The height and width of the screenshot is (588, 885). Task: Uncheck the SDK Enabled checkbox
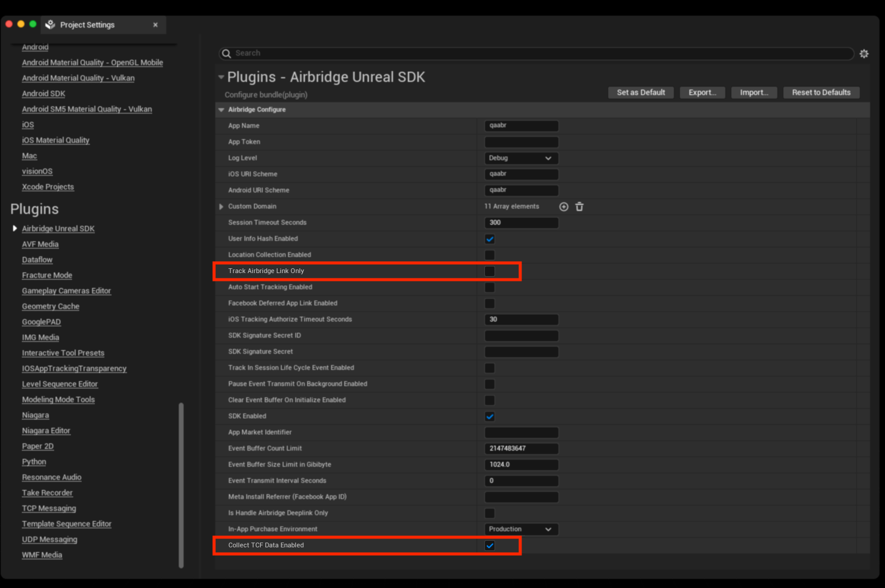tap(490, 416)
